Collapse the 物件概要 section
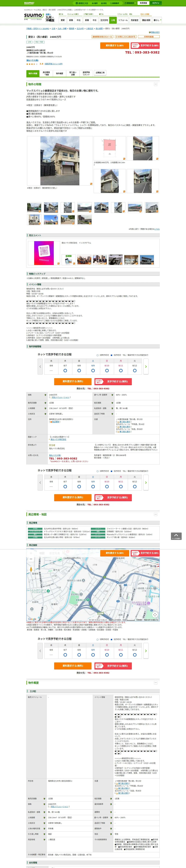 tap(156, 683)
